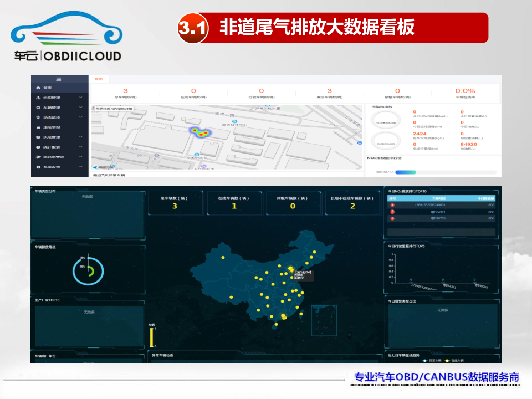Click the 首页 home icon in sidebar
The image size is (532, 399).
click(38, 88)
